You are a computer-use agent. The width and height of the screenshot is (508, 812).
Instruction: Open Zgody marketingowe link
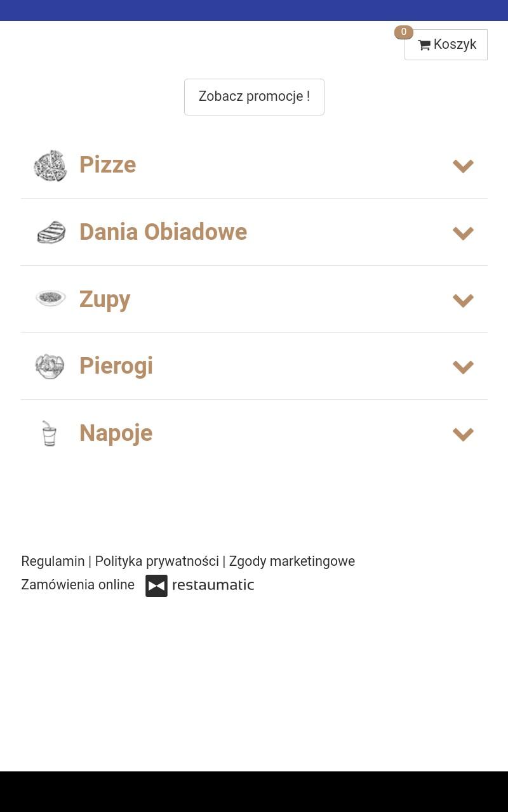click(x=292, y=561)
